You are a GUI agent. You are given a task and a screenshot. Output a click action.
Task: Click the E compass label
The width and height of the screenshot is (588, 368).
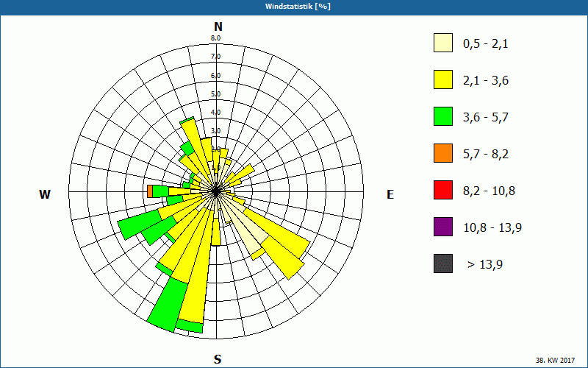tap(390, 194)
